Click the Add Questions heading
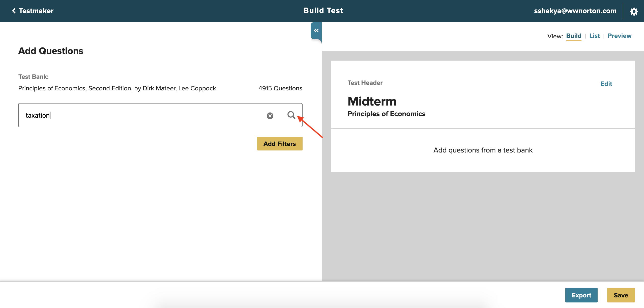 (x=51, y=51)
